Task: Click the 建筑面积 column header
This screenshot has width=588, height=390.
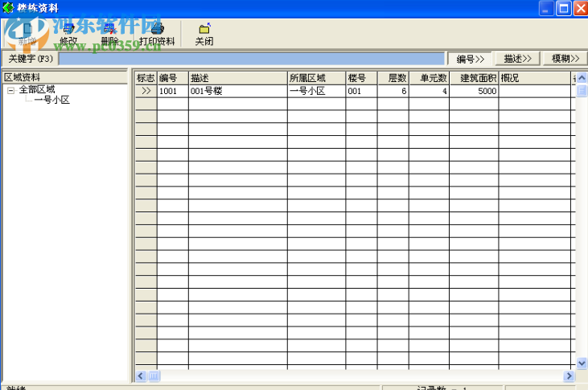Action: pyautogui.click(x=474, y=78)
